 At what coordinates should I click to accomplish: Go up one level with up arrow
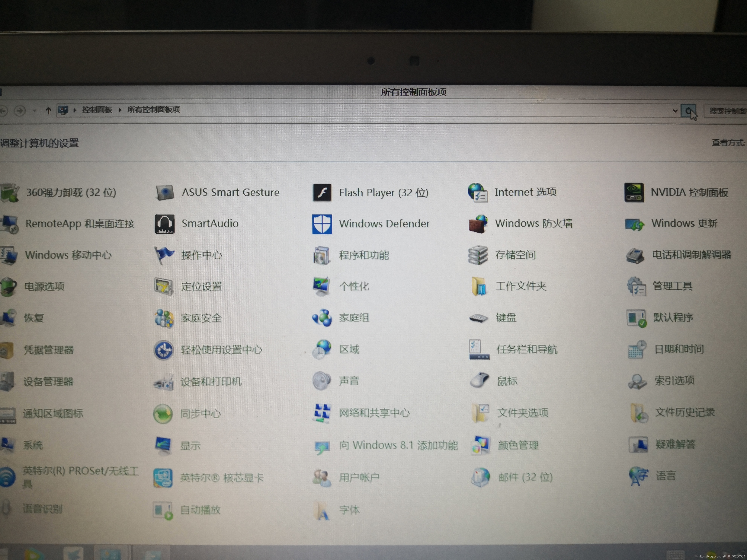[48, 110]
